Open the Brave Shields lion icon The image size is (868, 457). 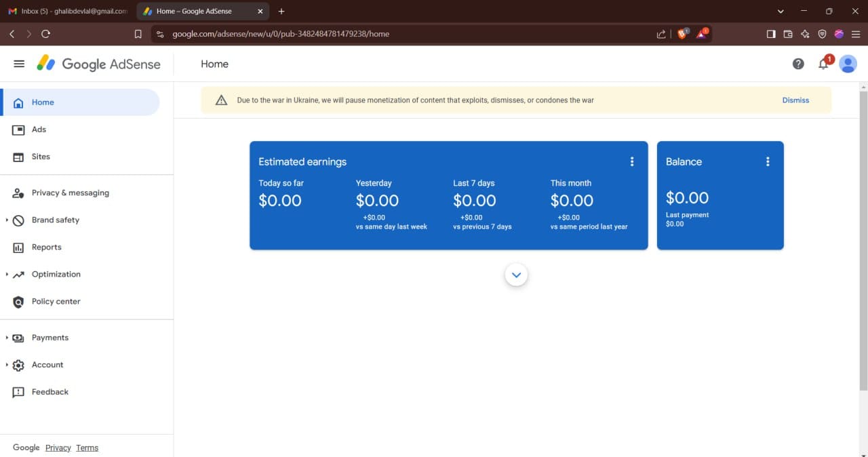coord(682,33)
